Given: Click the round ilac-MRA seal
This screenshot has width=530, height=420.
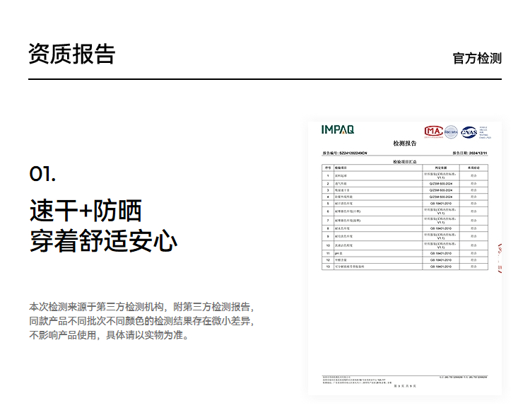Looking at the screenshot, I should pos(451,132).
